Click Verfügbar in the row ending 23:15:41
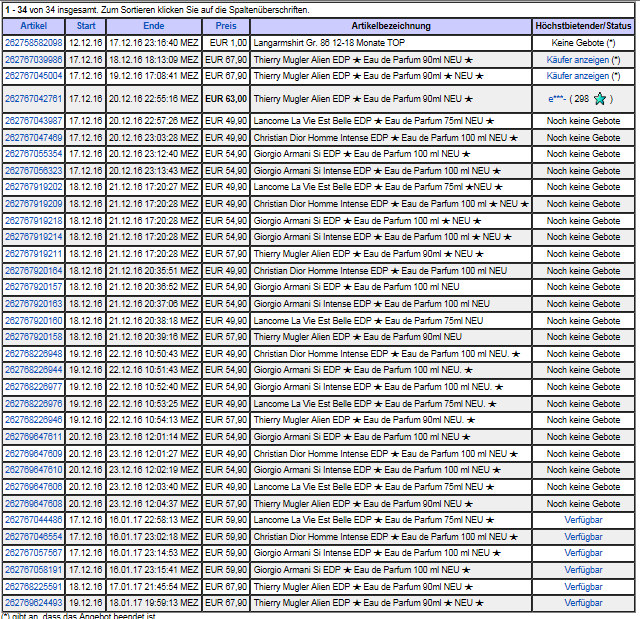This screenshot has height=619, width=640. [583, 570]
